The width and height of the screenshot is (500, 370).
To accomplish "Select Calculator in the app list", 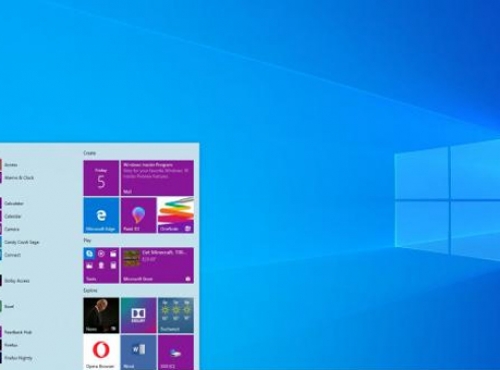I will pyautogui.click(x=14, y=203).
